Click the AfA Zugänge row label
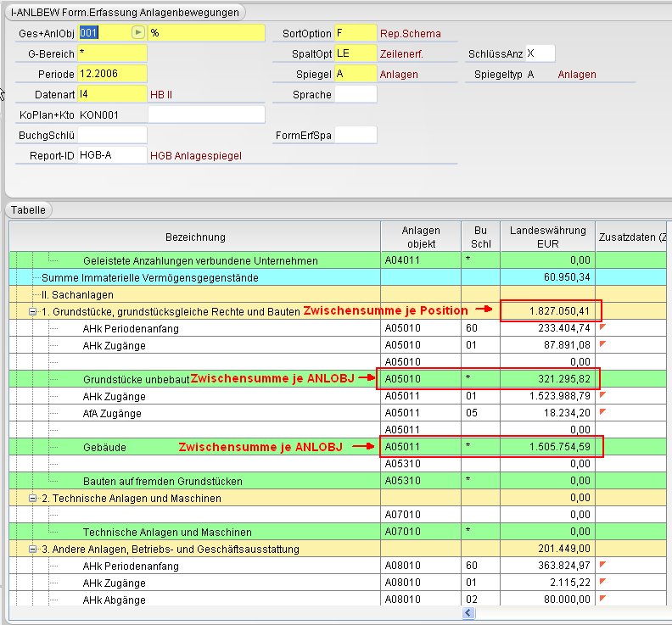 (112, 413)
